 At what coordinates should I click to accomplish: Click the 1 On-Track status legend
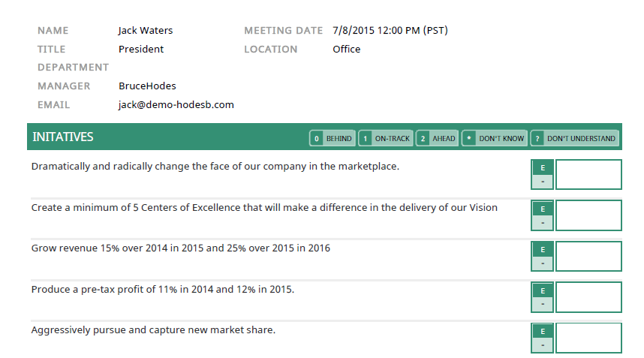(385, 139)
